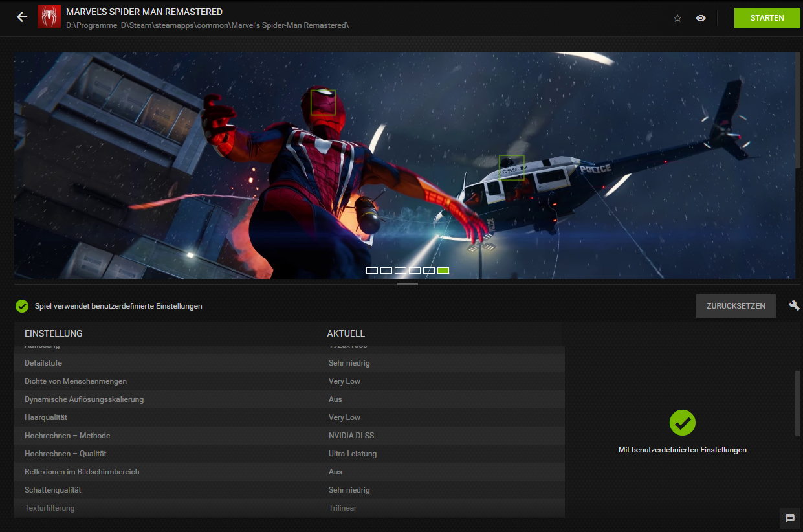Select the Hochrechnen – Qualität row
The width and height of the screenshot is (803, 532).
[x=289, y=454]
